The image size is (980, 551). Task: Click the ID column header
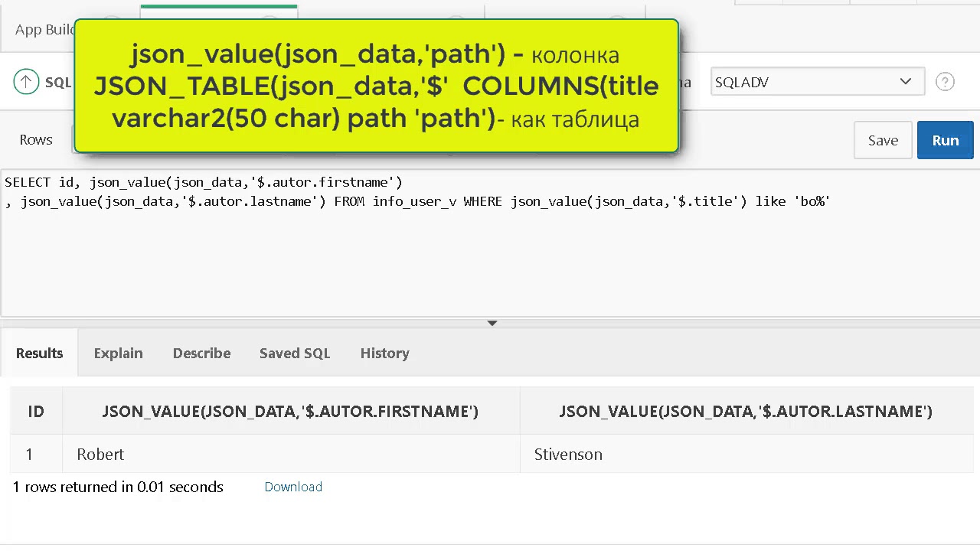(x=36, y=412)
